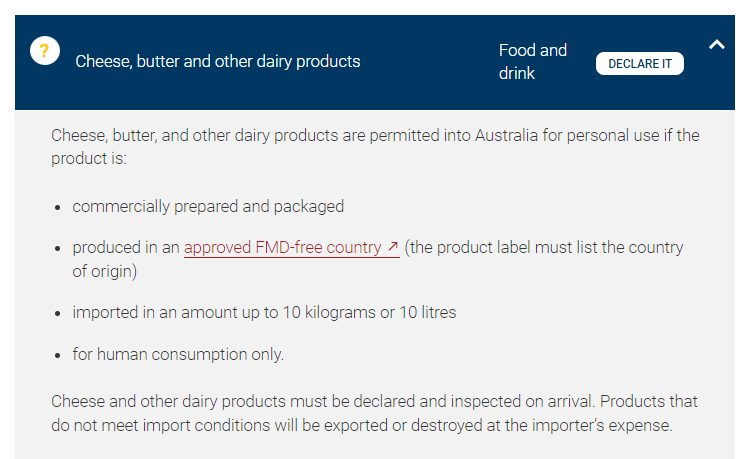Click the Cheese, butter and other dairy products heading

[x=218, y=62]
